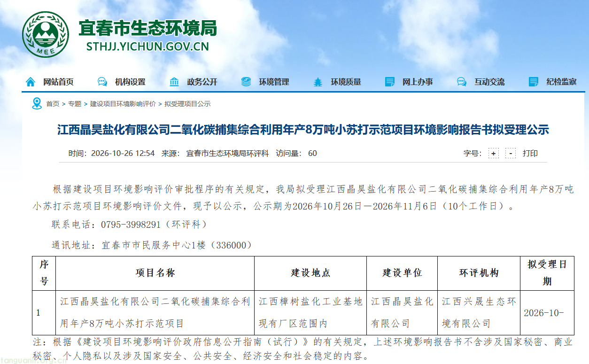The image size is (589, 364).
Task: Open 建设项目环境影响评价 breadcrumb link
Action: coord(123,104)
